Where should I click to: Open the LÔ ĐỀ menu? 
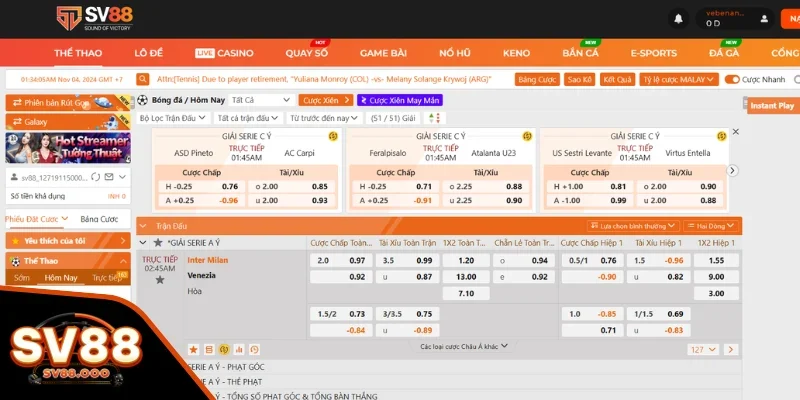[148, 53]
